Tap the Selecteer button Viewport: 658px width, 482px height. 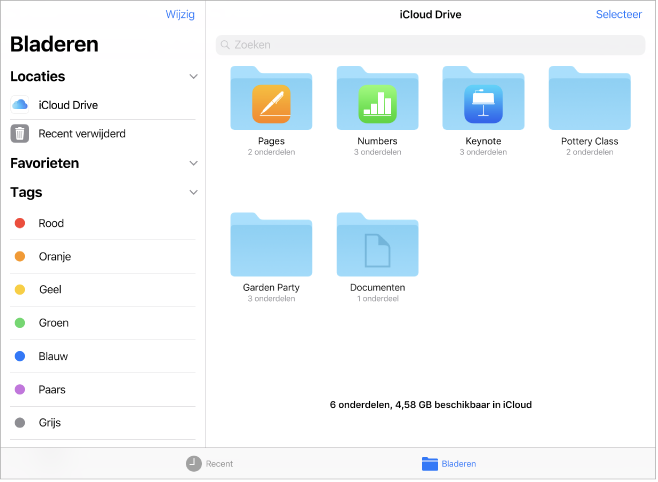pos(619,14)
